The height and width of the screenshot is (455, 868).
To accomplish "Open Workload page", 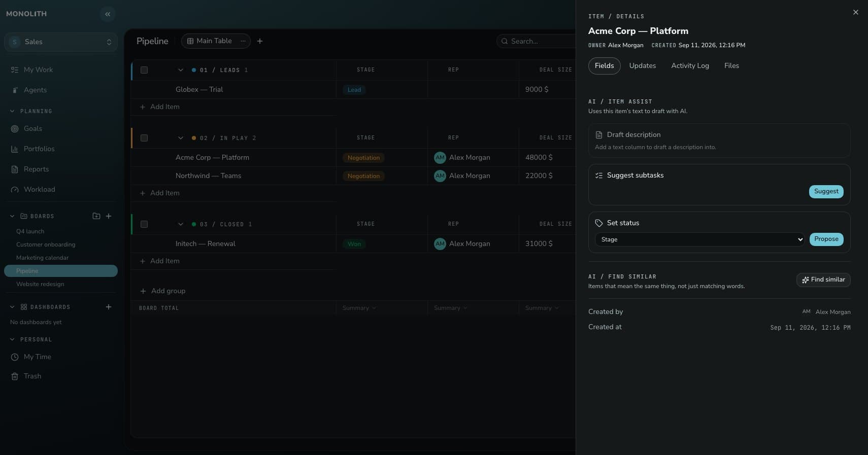I will tap(61, 189).
